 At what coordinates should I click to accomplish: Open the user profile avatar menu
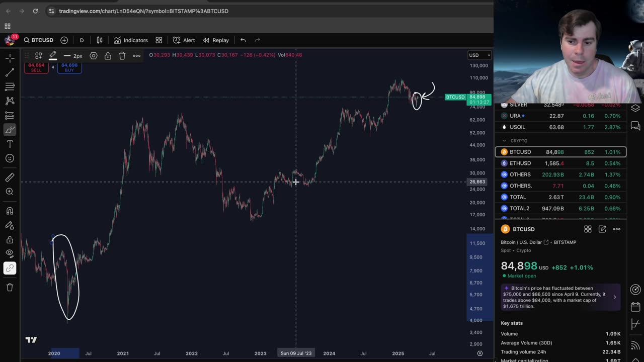10,40
